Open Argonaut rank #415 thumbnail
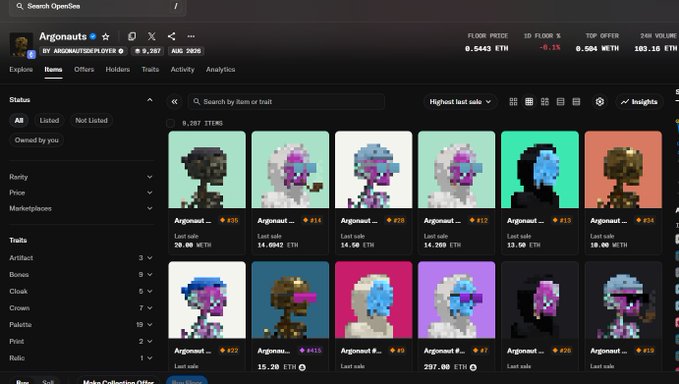Image resolution: width=679 pixels, height=384 pixels. tap(290, 300)
